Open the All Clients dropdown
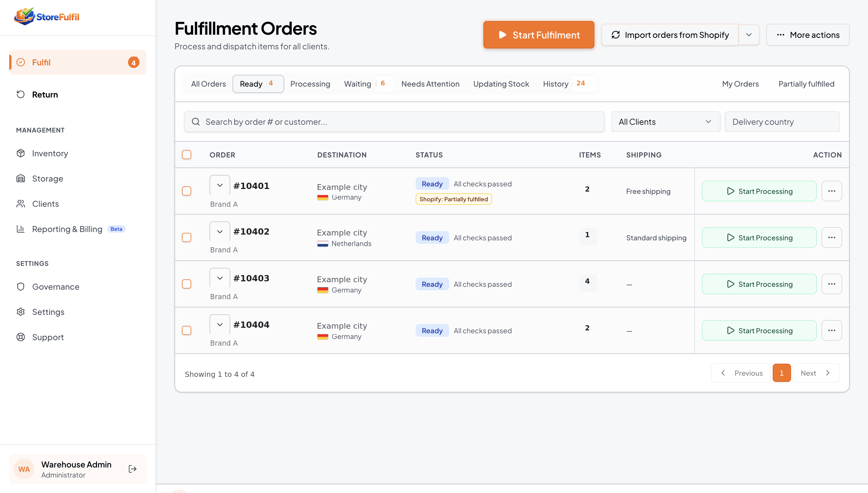Image resolution: width=868 pixels, height=493 pixels. [x=665, y=122]
